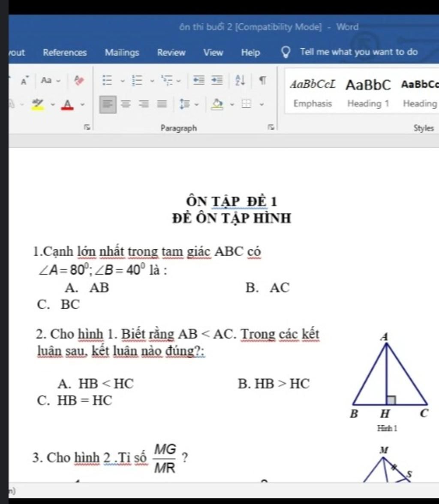The image size is (439, 504).
Task: Open the partially visible Layout tab
Action: pos(17,52)
